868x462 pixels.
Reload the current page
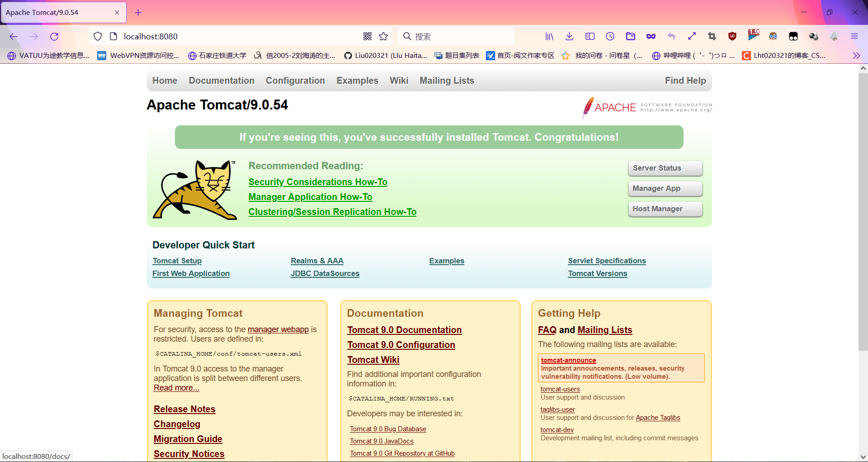(54, 37)
